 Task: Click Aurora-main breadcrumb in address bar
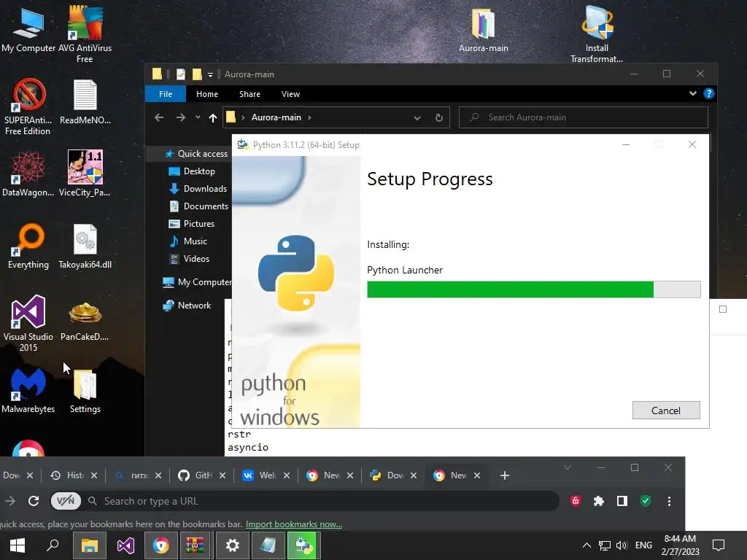coord(276,117)
